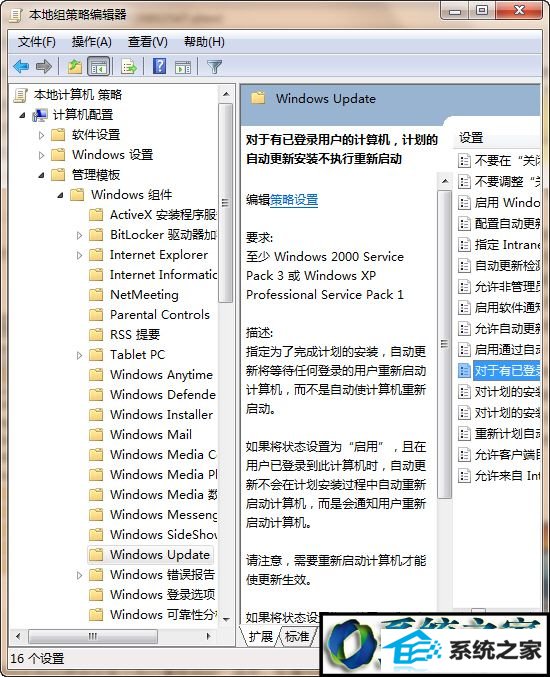Collapse the Windows 组件 tree node

pos(60,195)
